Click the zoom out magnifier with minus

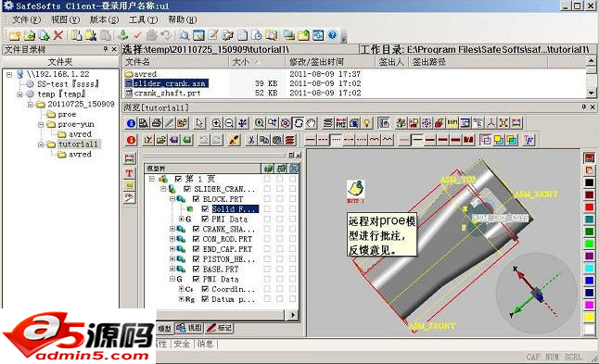[x=229, y=123]
